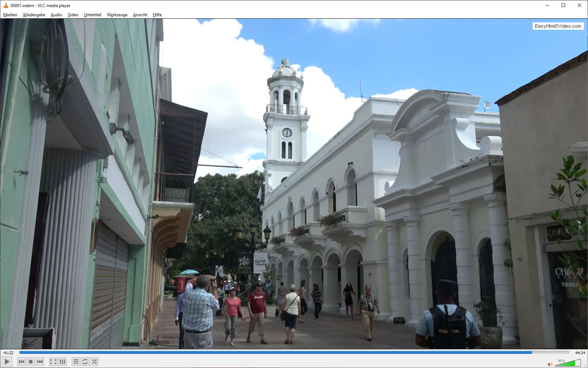
Task: Click the elapsed time 41:22 label
Action: tap(8, 353)
